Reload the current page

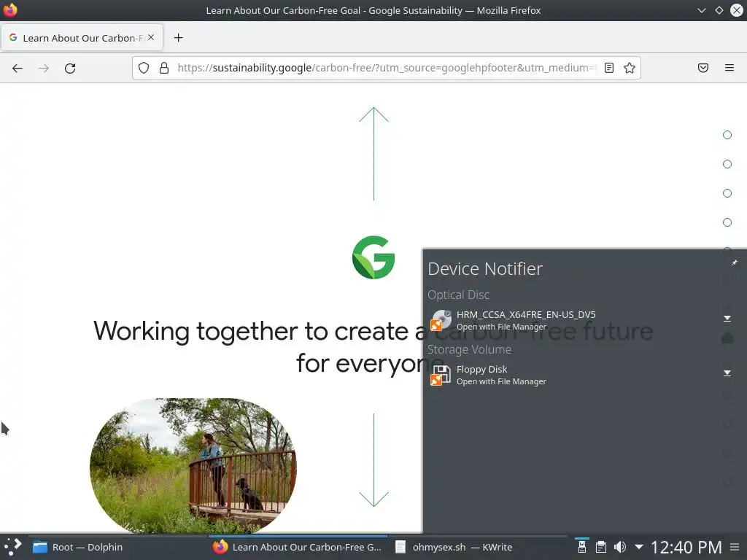[x=70, y=68]
